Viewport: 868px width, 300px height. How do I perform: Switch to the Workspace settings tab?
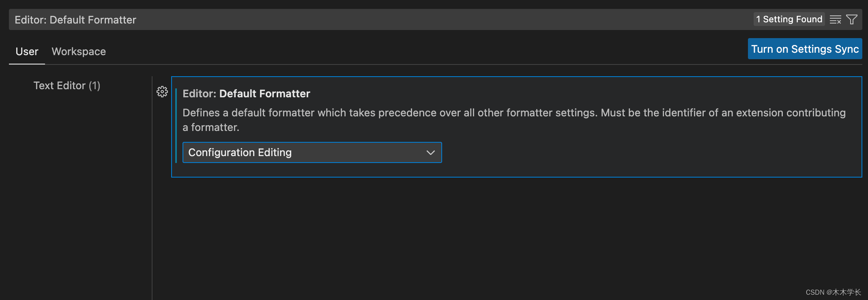tap(79, 51)
